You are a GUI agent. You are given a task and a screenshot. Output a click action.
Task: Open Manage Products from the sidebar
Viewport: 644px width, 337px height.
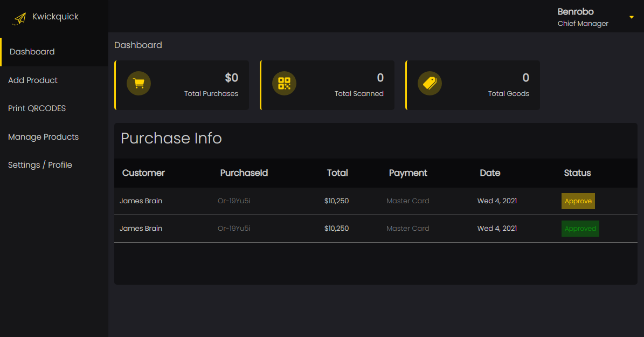click(x=43, y=137)
